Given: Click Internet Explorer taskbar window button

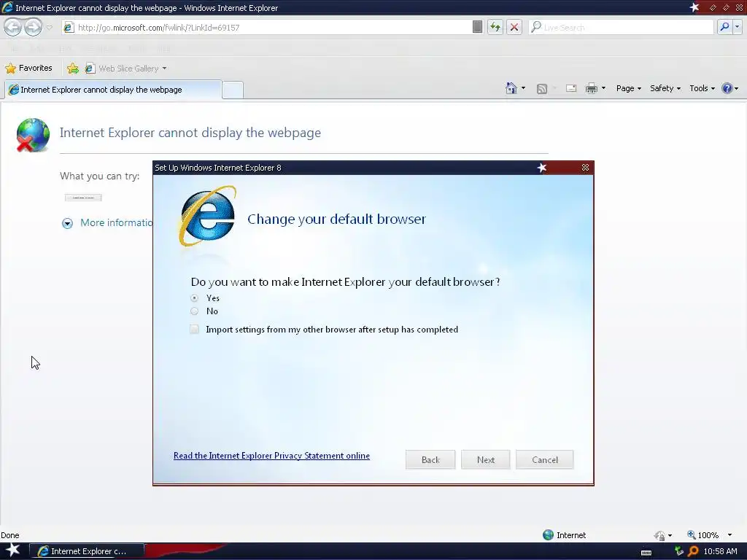Looking at the screenshot, I should 87,551.
